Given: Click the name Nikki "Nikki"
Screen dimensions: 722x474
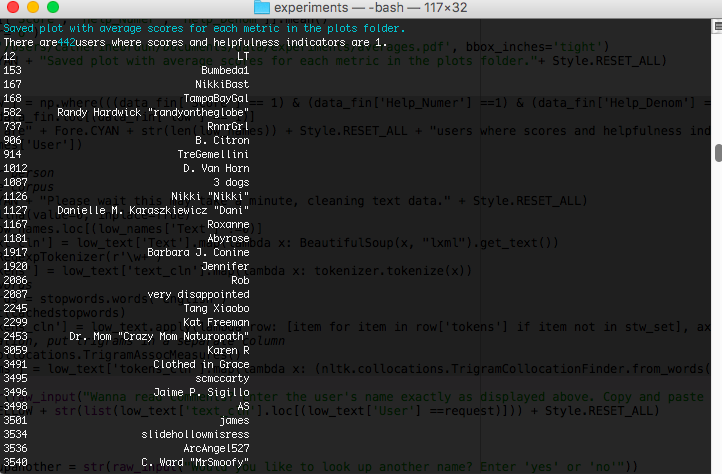Looking at the screenshot, I should pyautogui.click(x=210, y=196).
